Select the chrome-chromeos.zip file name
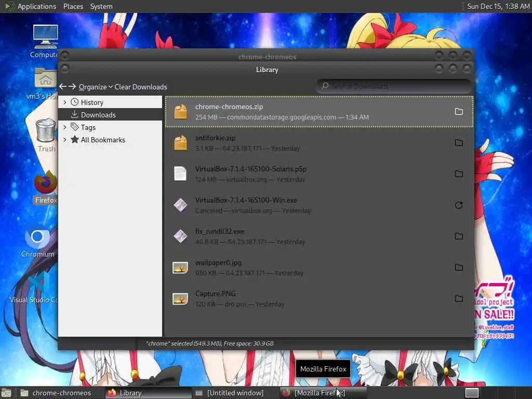The image size is (532, 399). [x=229, y=107]
